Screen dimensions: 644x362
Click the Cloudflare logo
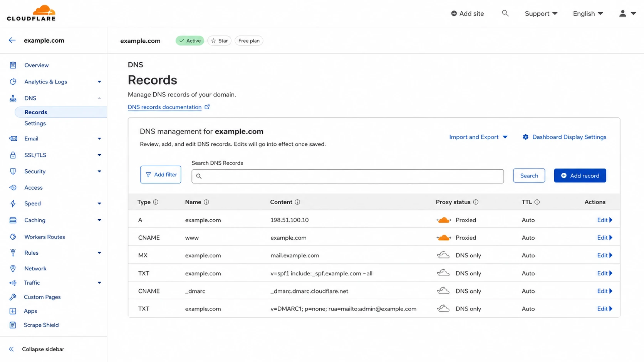pyautogui.click(x=31, y=13)
